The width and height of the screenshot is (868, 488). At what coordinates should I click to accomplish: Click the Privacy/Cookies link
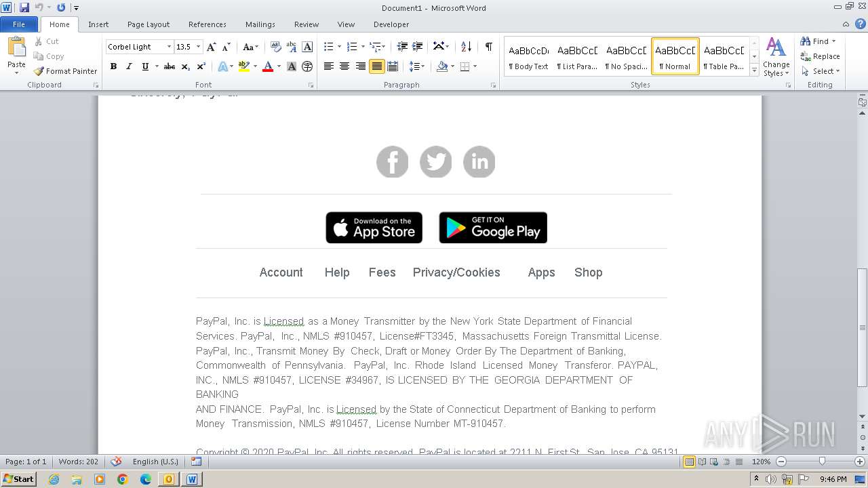pos(456,272)
